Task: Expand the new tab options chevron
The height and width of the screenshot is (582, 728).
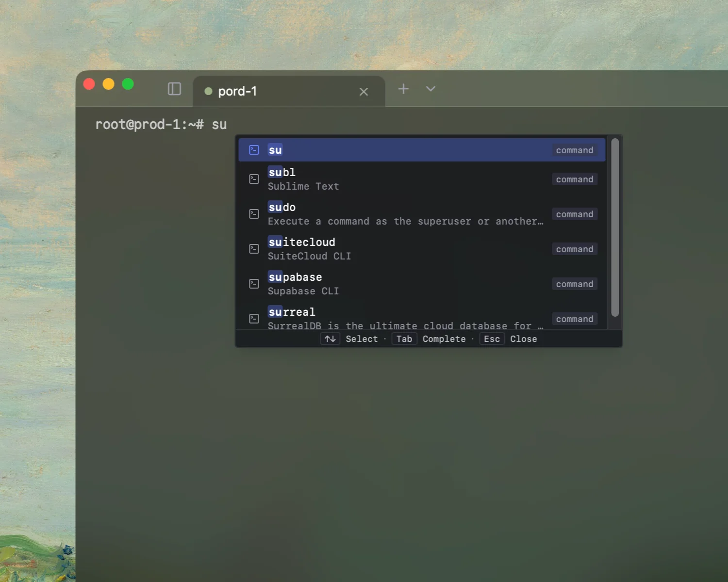Action: [430, 89]
